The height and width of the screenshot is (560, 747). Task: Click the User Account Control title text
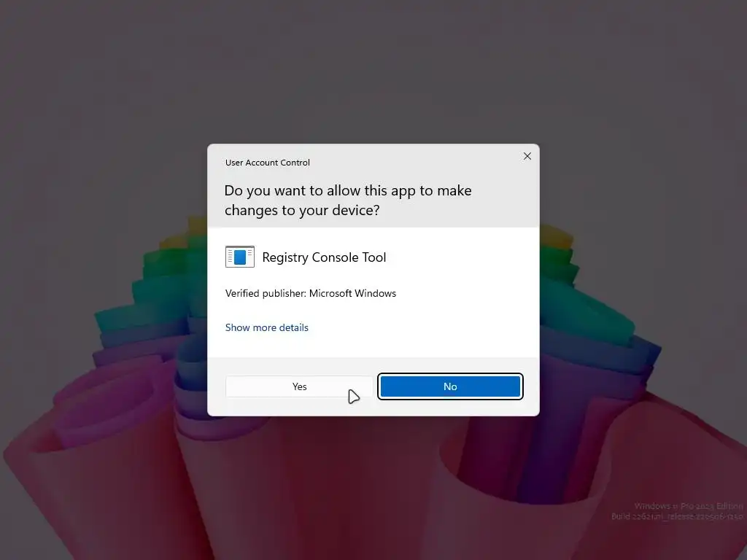[x=267, y=163]
